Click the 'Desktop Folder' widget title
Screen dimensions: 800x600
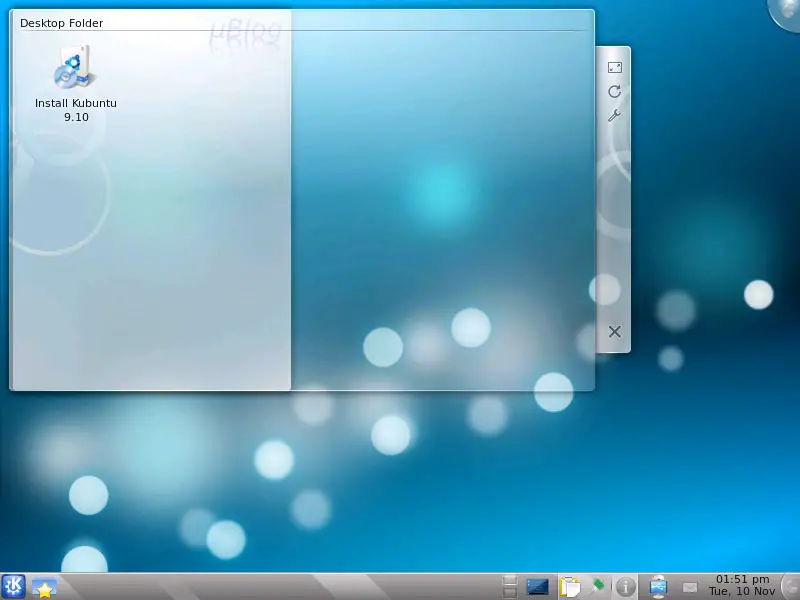tap(61, 23)
